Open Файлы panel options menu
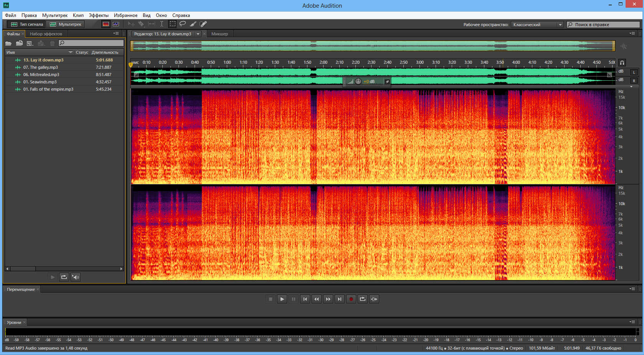 116,33
